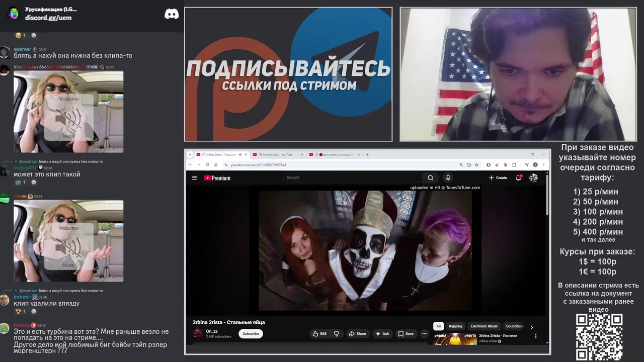This screenshot has width=644, height=362.
Task: Open more actions three-dot under video
Action: coord(424,333)
